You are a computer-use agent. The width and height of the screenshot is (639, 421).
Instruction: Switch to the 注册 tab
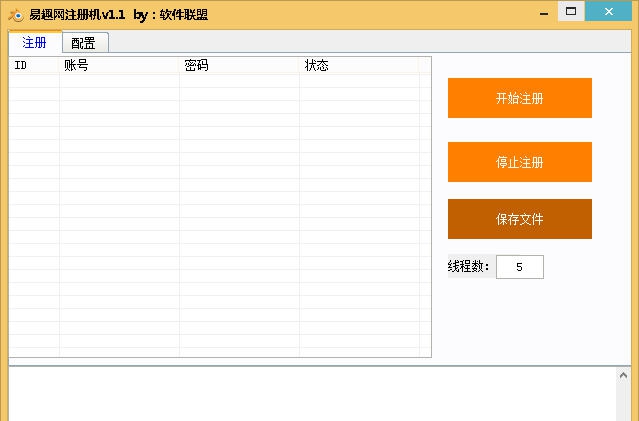pos(35,42)
